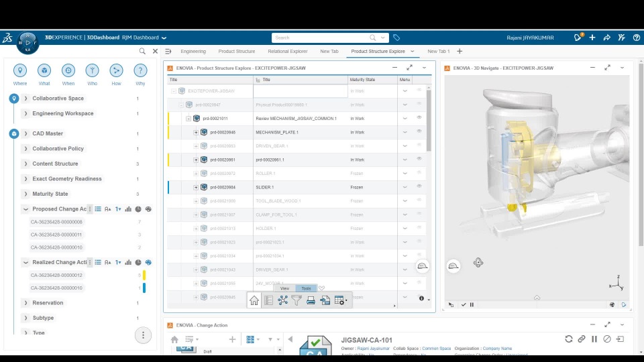Viewport: 644px width, 362px height.
Task: Open notifications in the top bar
Action: click(x=578, y=38)
